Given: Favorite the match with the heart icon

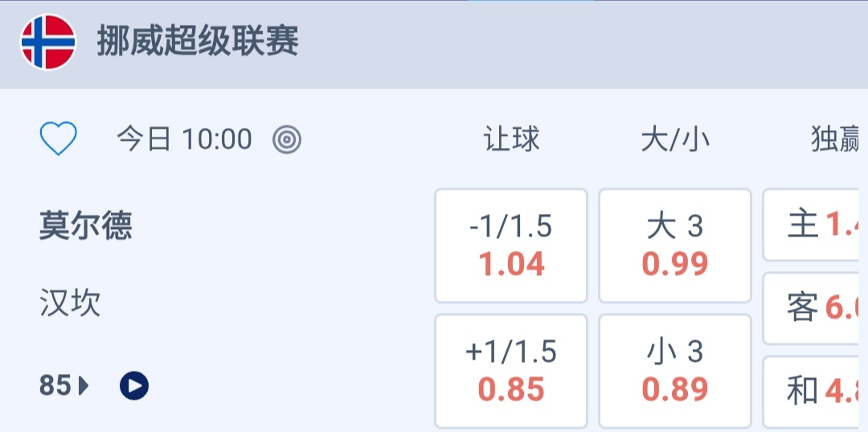Looking at the screenshot, I should tap(59, 139).
